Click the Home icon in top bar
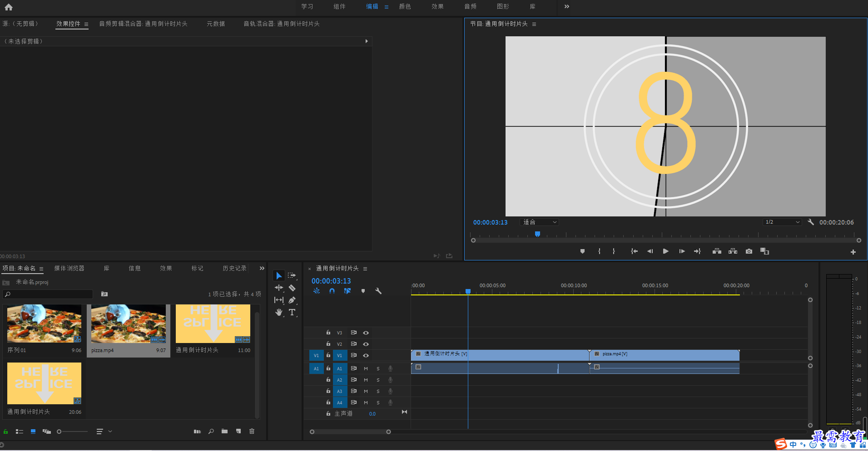 tap(9, 7)
